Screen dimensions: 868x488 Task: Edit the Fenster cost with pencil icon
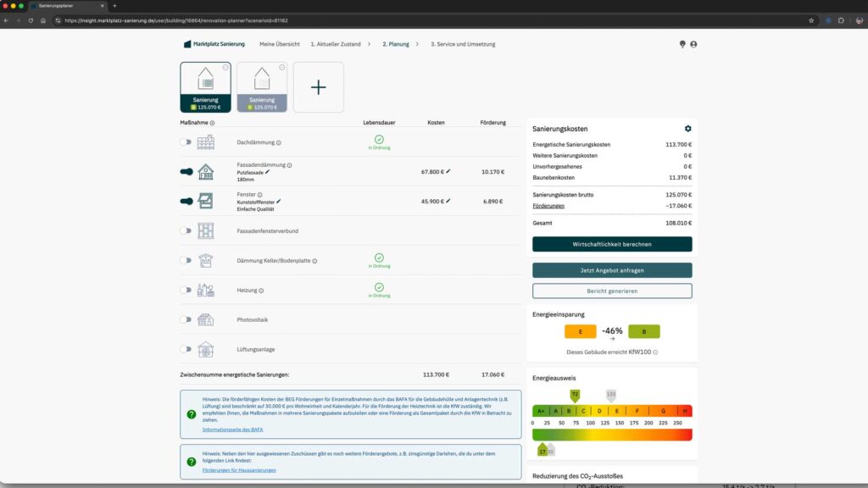tap(448, 201)
